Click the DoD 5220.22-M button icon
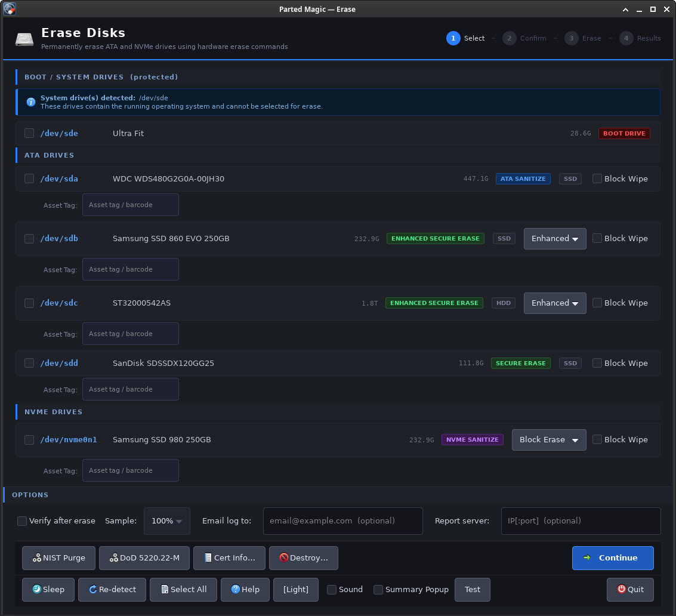This screenshot has width=676, height=616. point(114,558)
